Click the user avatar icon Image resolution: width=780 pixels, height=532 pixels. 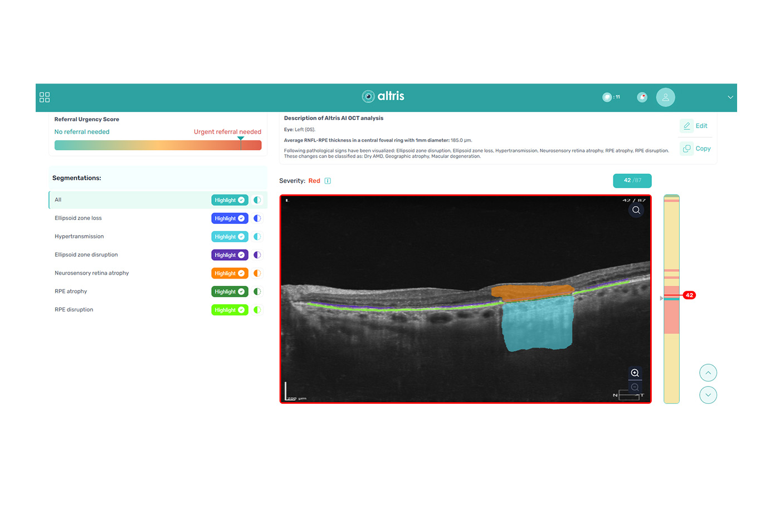(665, 96)
